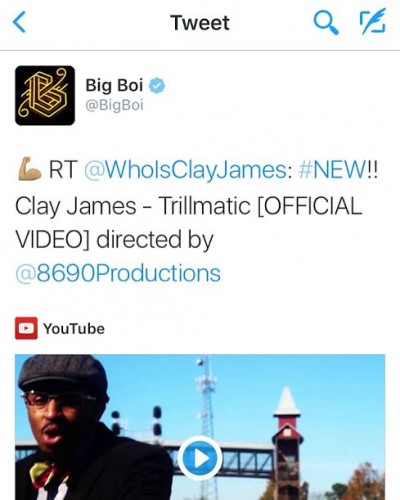
Task: Tap the YouTube source label
Action: click(x=74, y=329)
